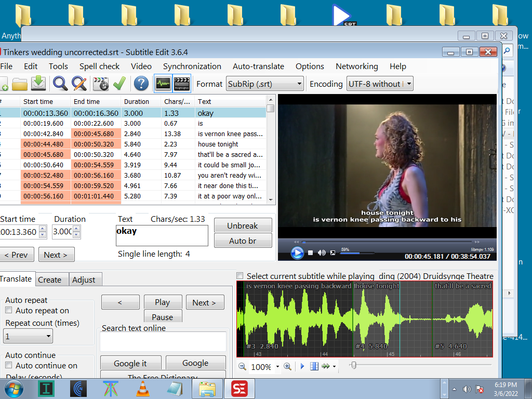Adjust the waveform position slider handle

353,365
